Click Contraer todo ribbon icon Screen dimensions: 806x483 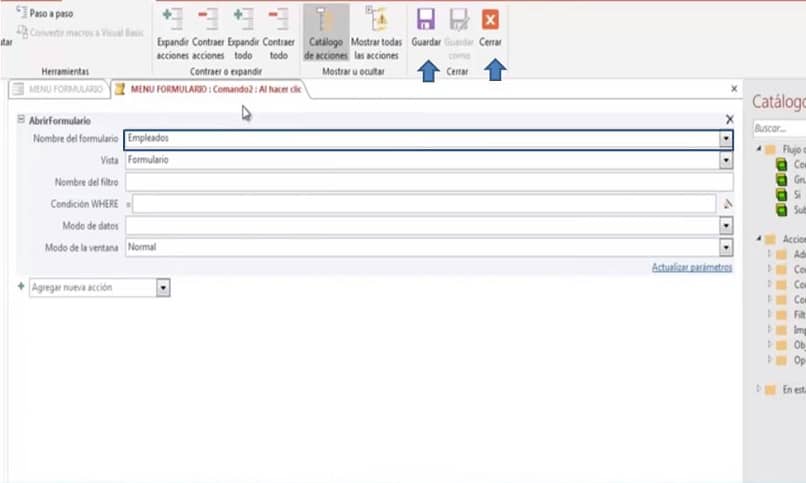(278, 22)
